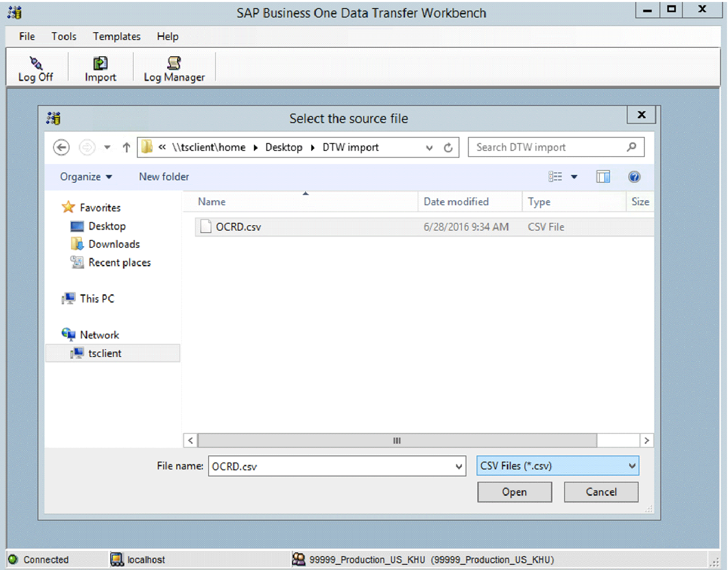Open the Organize dropdown menu

pyautogui.click(x=86, y=177)
